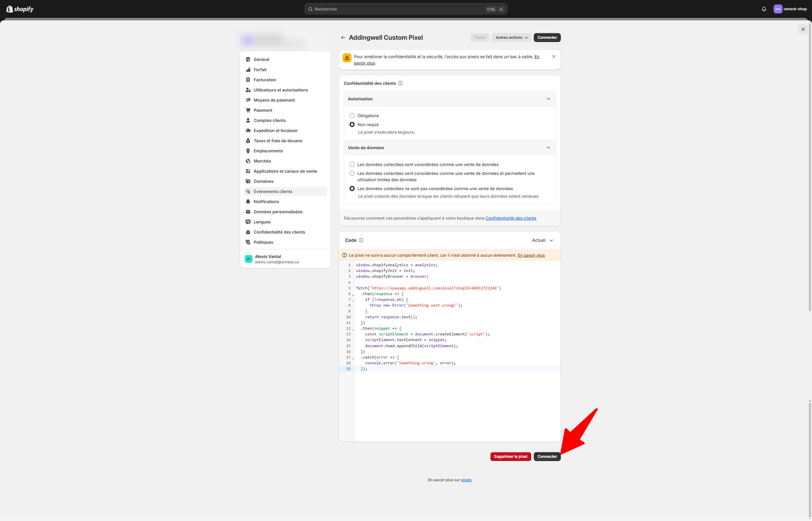The width and height of the screenshot is (812, 521).
Task: Click the Expédition et livraison truck icon
Action: (x=248, y=130)
